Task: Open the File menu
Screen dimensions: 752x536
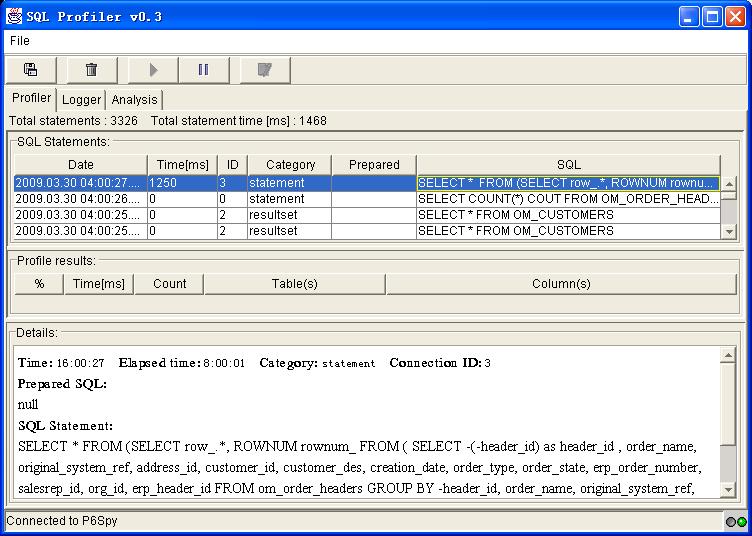Action: pos(20,41)
